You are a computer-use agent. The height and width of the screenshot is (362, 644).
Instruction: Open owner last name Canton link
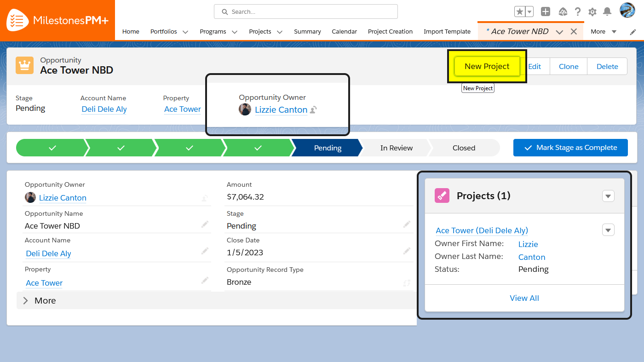coord(532,257)
